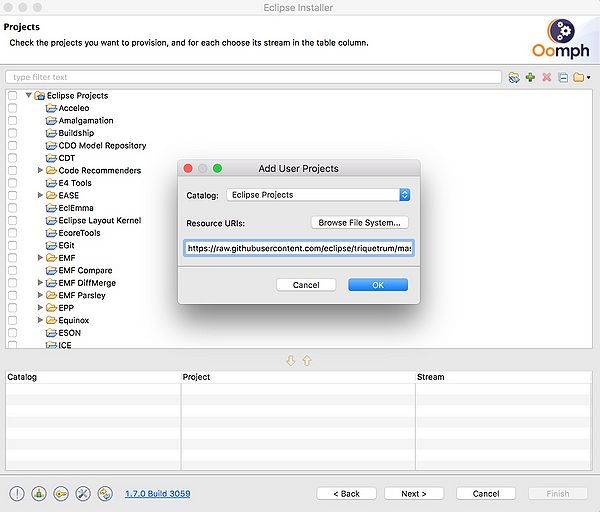Viewport: 600px width, 512px height.
Task: Open the SSH key icon in bottom bar
Action: click(61, 494)
